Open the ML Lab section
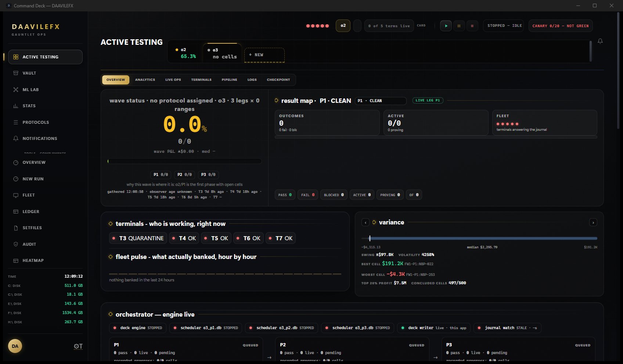The image size is (623, 364). tap(45, 90)
